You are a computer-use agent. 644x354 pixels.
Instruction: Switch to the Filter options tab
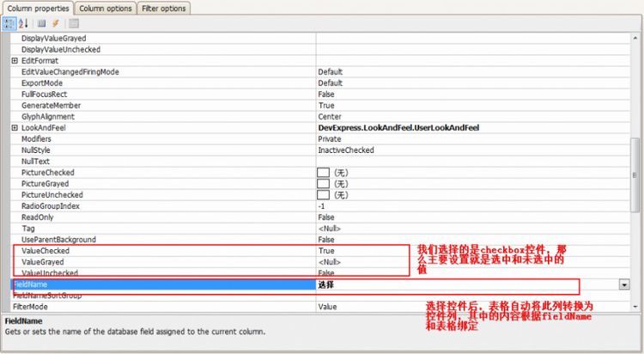163,9
